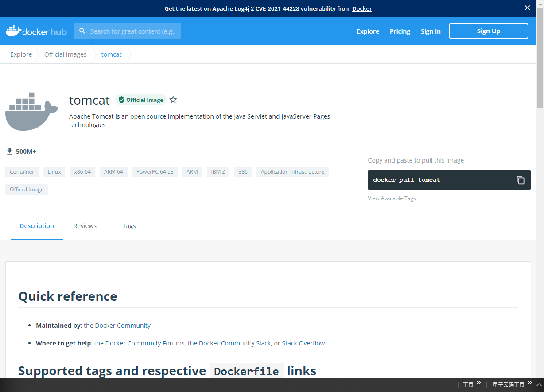Click the Docker Hub whale logo
The width and height of the screenshot is (544, 392).
coord(36,31)
